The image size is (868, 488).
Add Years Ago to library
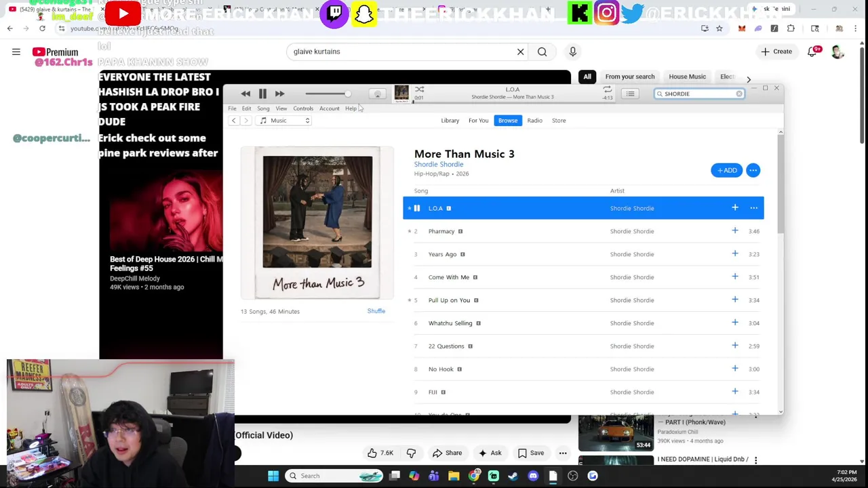(735, 253)
